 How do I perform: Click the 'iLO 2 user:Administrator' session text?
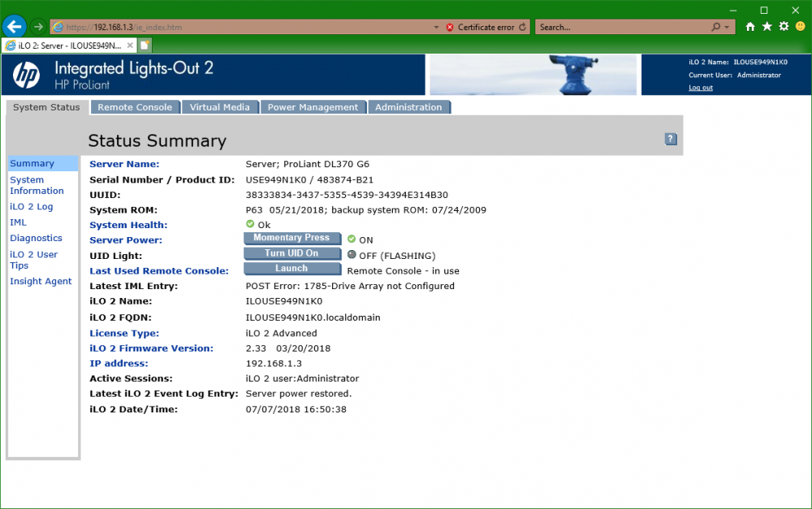[302, 379]
